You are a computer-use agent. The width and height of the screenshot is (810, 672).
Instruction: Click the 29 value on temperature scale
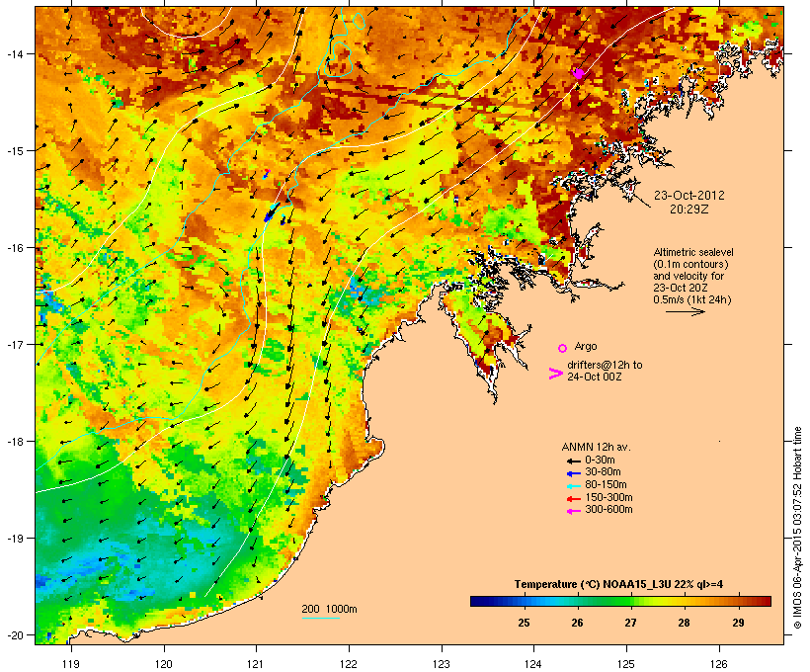738,623
